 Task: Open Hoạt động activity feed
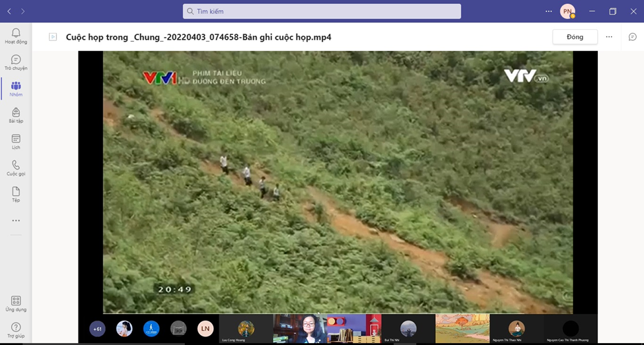pyautogui.click(x=16, y=36)
